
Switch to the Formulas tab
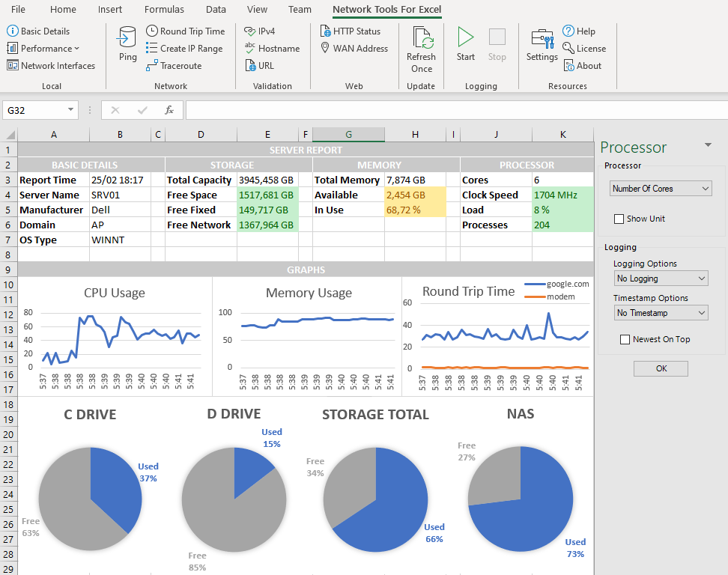164,9
